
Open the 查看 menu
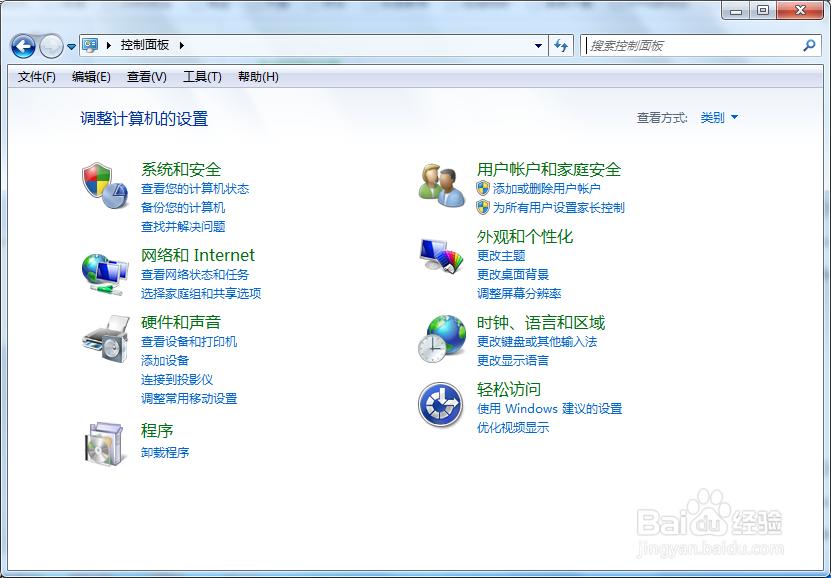pyautogui.click(x=146, y=76)
